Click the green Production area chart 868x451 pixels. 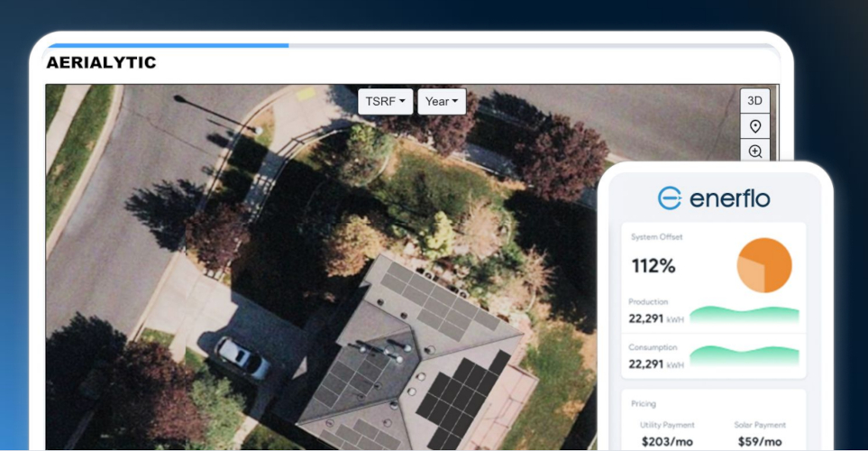pyautogui.click(x=744, y=314)
